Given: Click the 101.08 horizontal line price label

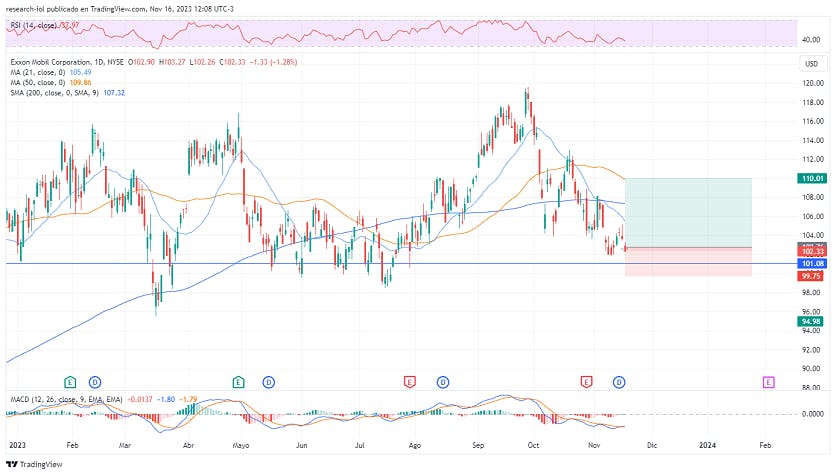Looking at the screenshot, I should point(812,263).
